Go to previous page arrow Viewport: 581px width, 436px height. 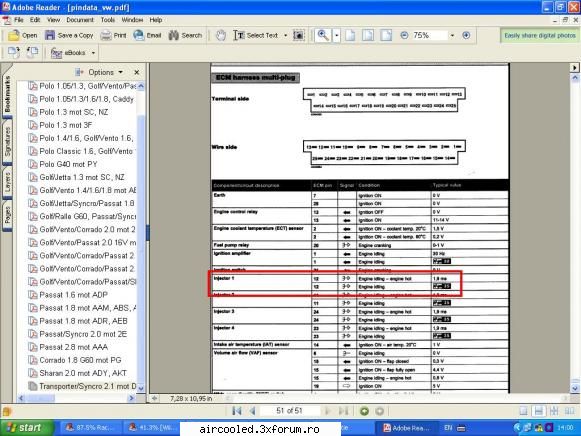click(253, 411)
